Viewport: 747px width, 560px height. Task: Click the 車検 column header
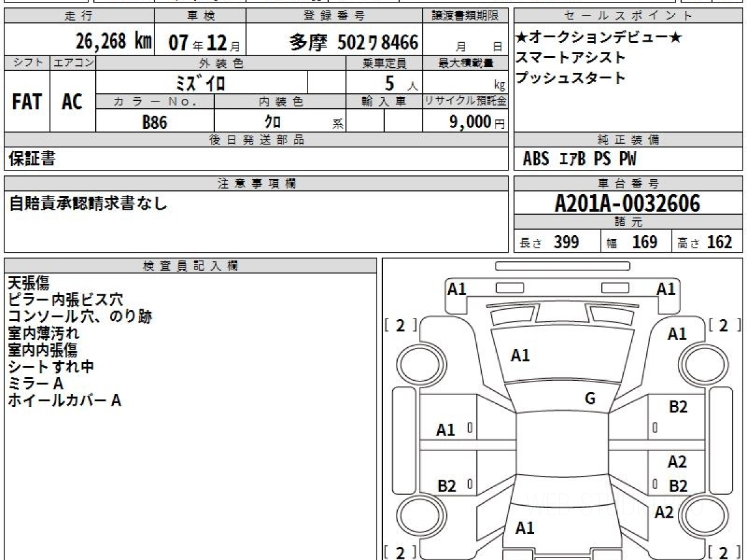point(200,16)
